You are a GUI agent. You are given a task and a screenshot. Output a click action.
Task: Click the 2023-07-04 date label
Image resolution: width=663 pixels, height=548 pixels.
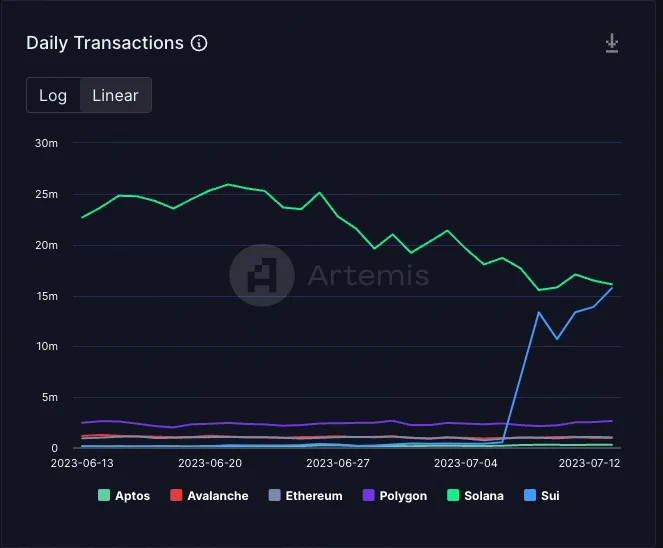tap(466, 463)
